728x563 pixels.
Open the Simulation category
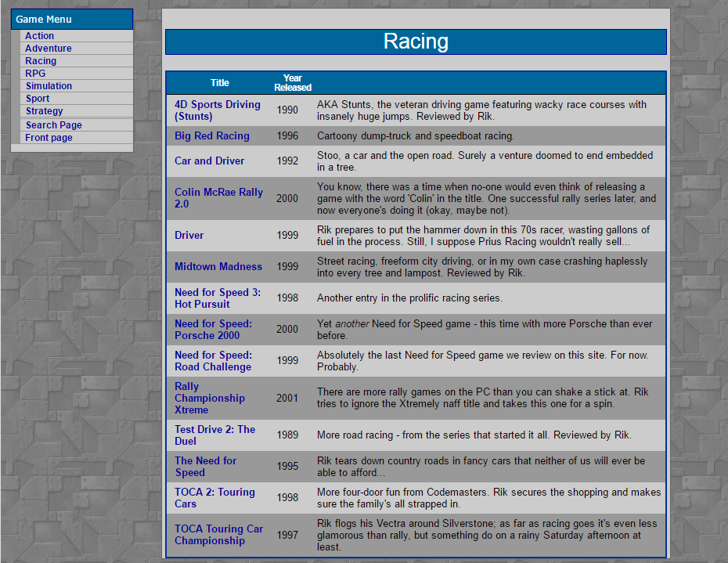tap(49, 86)
